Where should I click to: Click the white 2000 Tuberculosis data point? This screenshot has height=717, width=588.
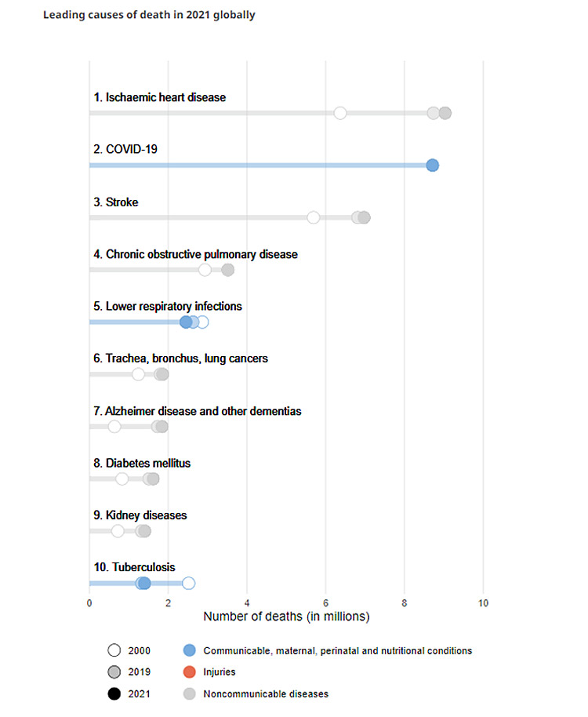pyautogui.click(x=188, y=583)
